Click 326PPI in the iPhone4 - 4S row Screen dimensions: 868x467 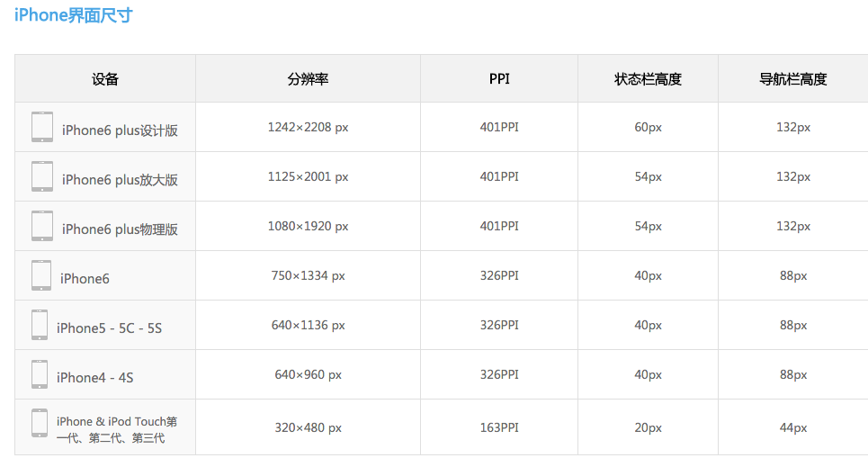[x=499, y=374]
